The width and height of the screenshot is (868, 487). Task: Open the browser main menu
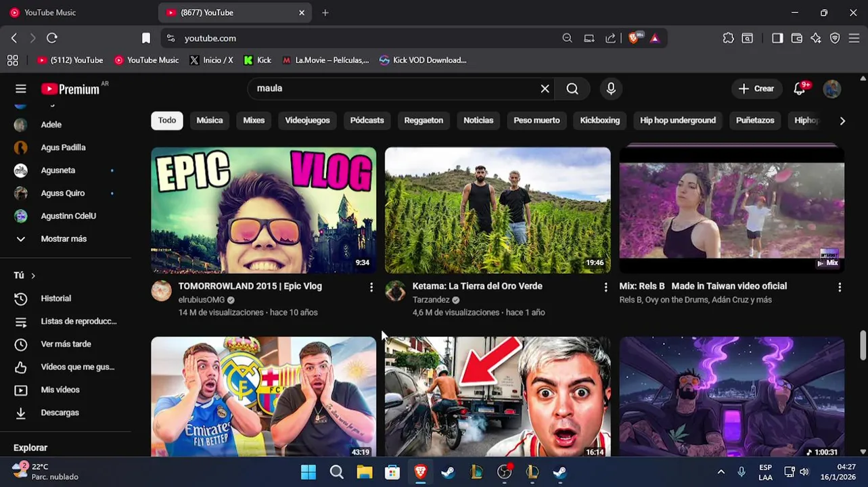tap(854, 38)
